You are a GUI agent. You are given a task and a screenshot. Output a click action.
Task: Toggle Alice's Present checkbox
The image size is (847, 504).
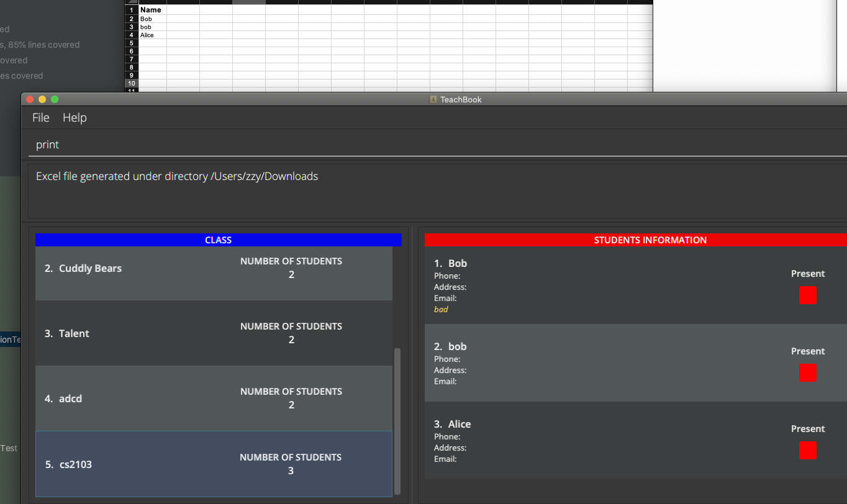point(808,450)
